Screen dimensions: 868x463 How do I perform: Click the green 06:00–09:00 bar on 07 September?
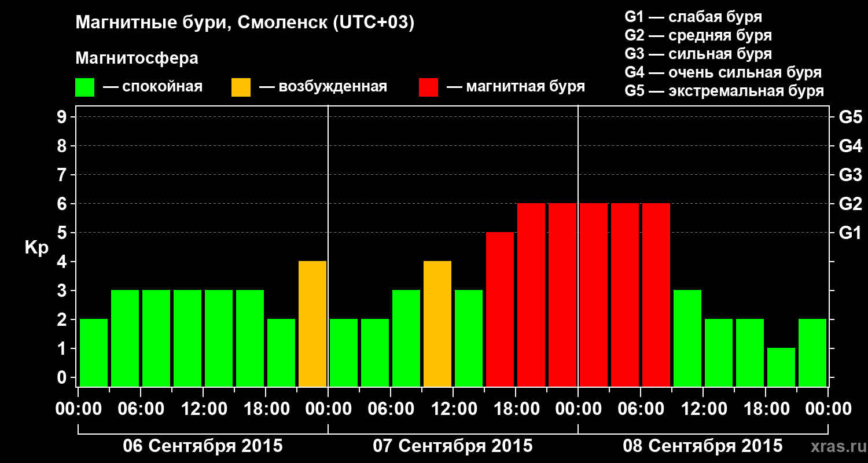coord(406,339)
